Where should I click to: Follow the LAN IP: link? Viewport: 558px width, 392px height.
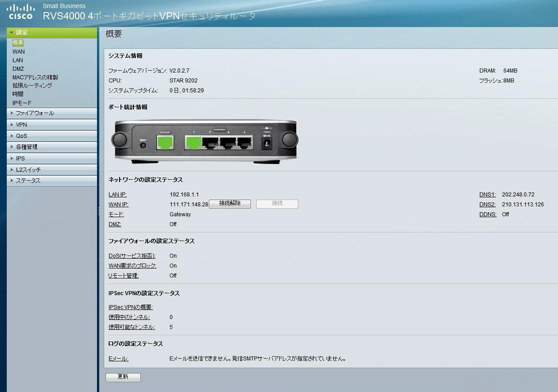(118, 195)
